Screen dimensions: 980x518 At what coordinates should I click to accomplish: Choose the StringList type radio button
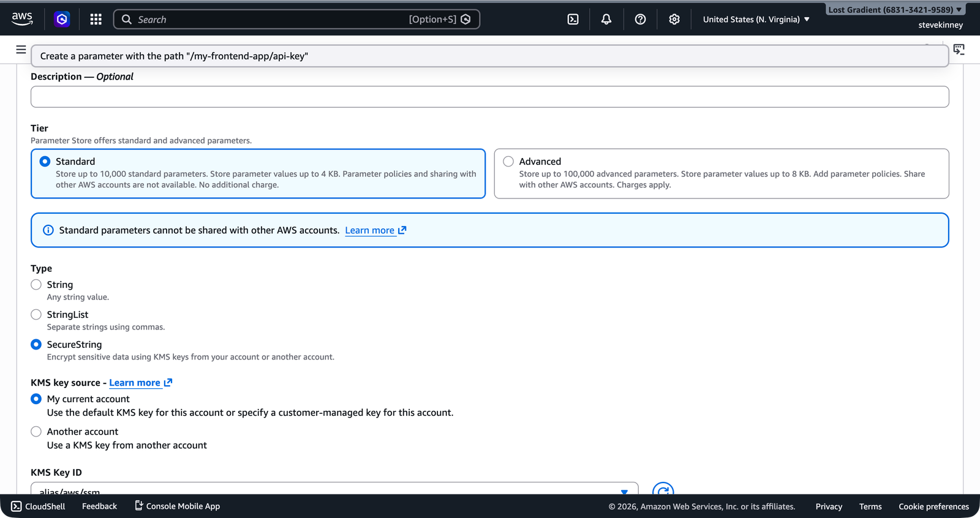tap(36, 315)
